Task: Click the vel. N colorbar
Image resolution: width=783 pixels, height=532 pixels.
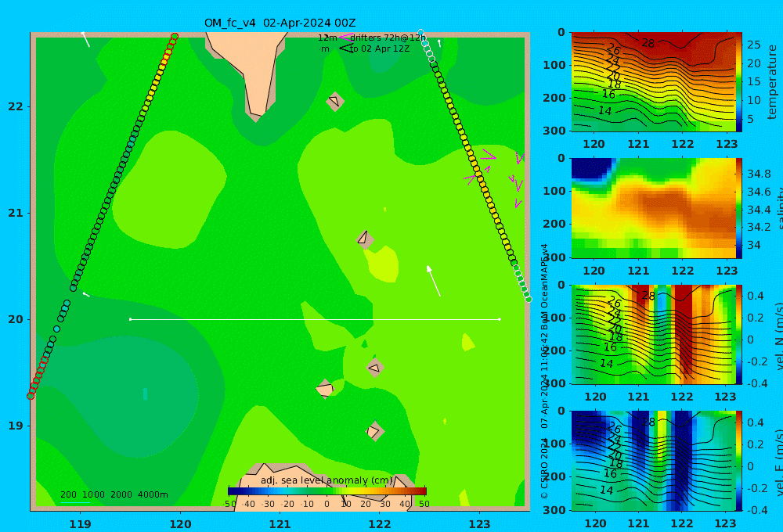Action: [738, 334]
